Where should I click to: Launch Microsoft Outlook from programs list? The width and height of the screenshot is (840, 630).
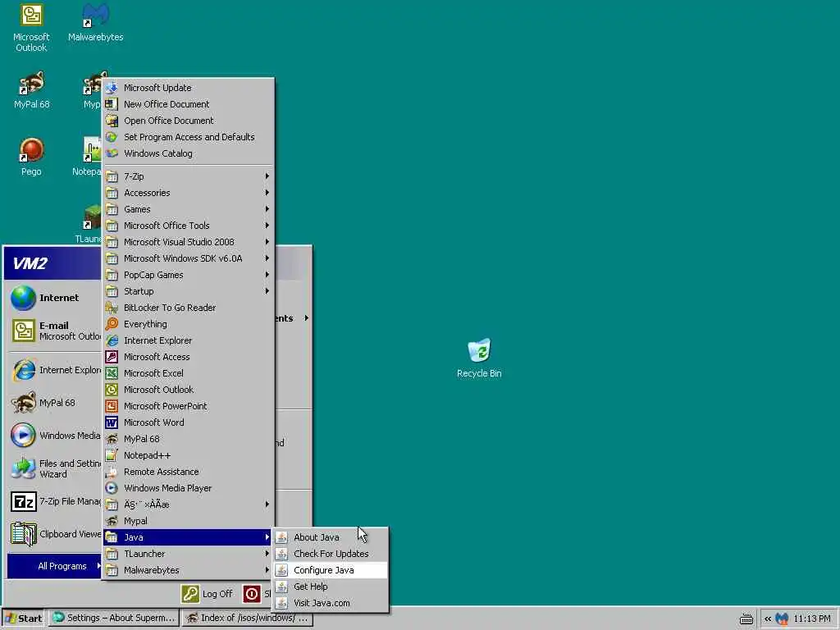(x=188, y=390)
